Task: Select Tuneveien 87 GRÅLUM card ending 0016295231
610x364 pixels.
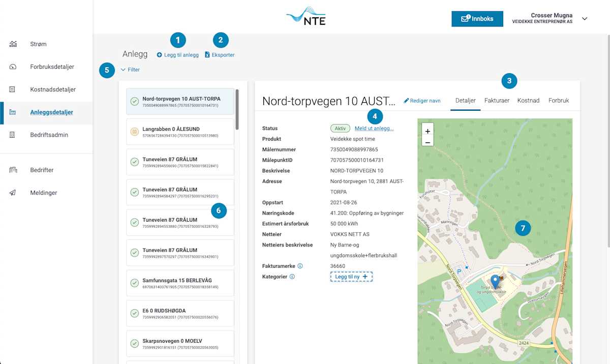Action: click(180, 193)
